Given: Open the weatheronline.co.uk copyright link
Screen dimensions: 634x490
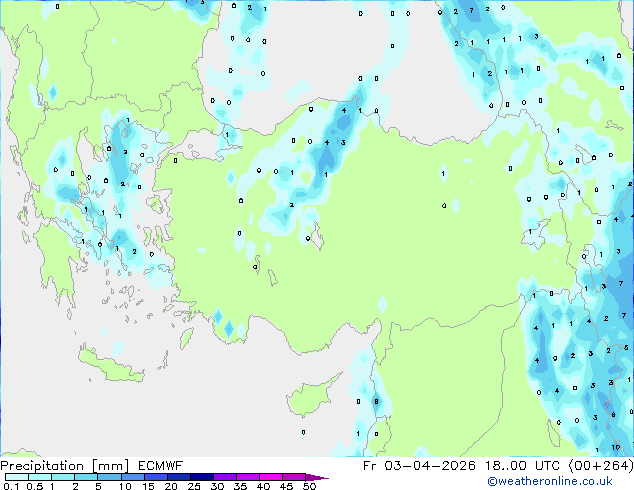Looking at the screenshot, I should pos(549,481).
